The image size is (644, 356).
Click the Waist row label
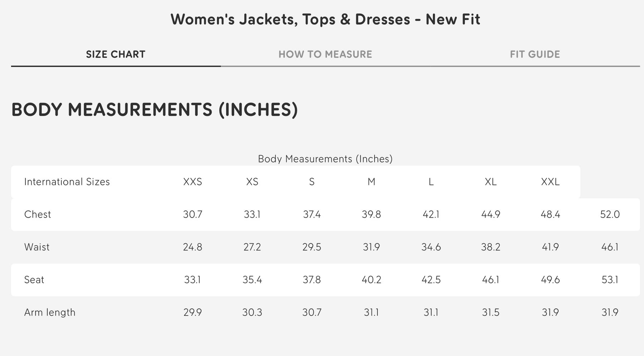pos(37,247)
